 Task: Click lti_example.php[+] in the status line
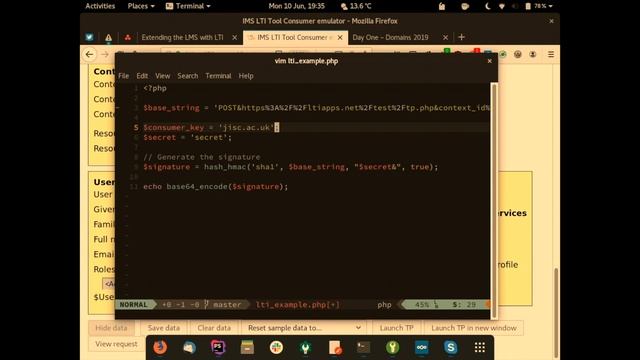point(297,304)
